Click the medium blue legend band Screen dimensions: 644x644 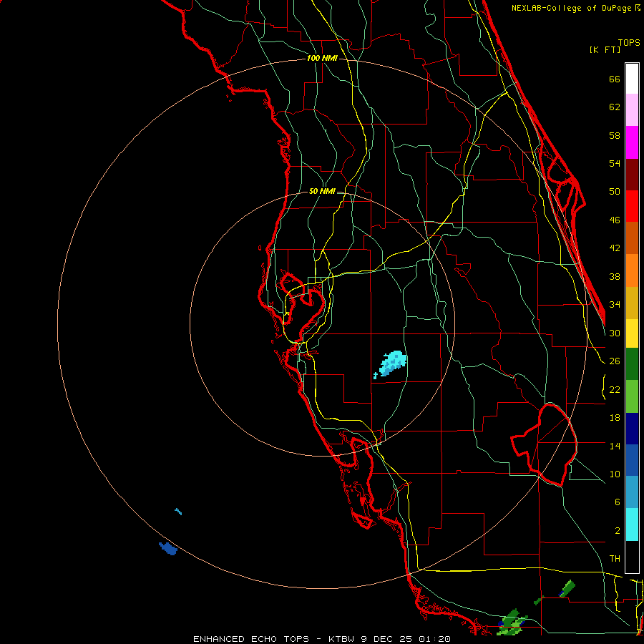(x=632, y=460)
